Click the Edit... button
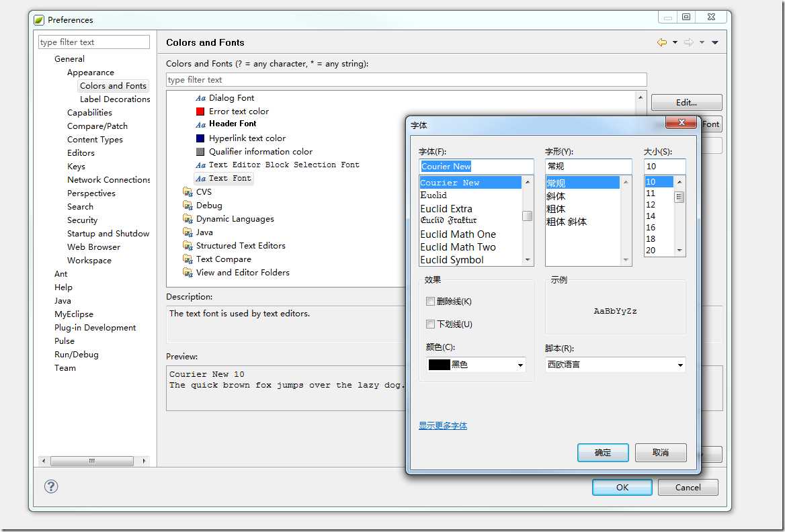Viewport: 785px width, 532px height. pyautogui.click(x=686, y=103)
